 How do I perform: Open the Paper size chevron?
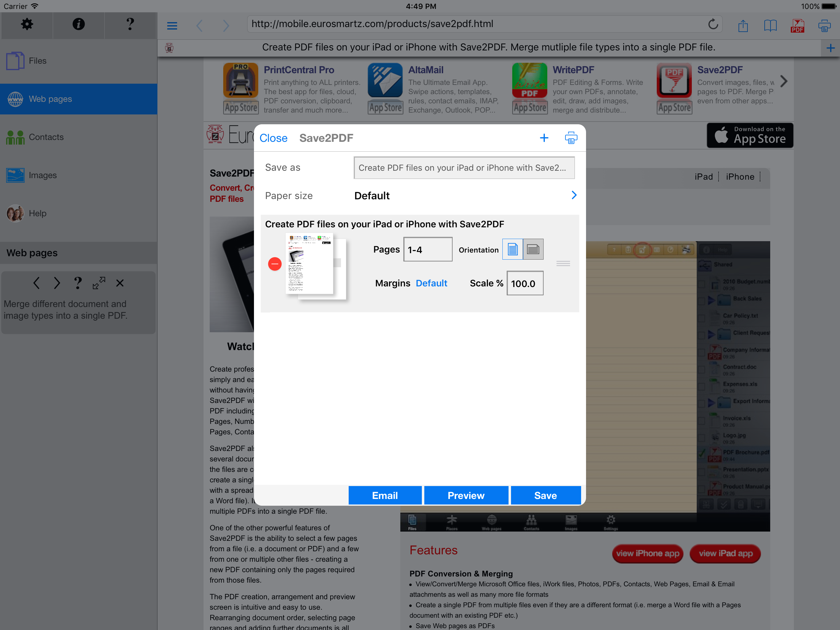573,195
